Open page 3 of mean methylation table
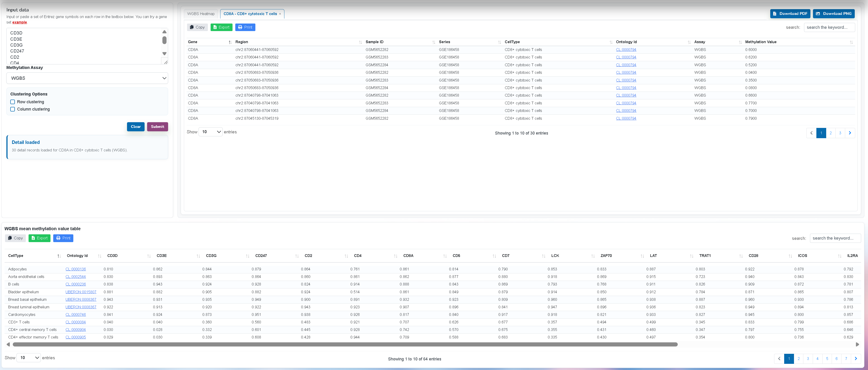868x370 pixels. tap(808, 359)
